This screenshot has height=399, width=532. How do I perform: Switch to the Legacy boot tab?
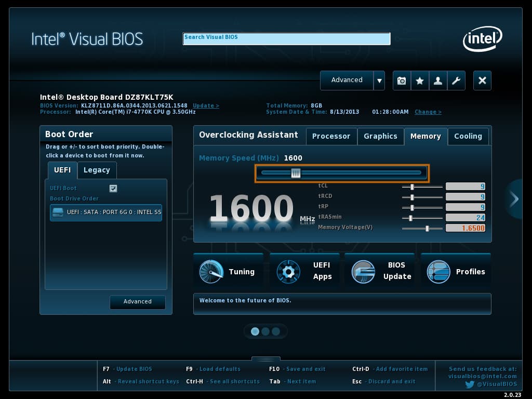coord(97,170)
